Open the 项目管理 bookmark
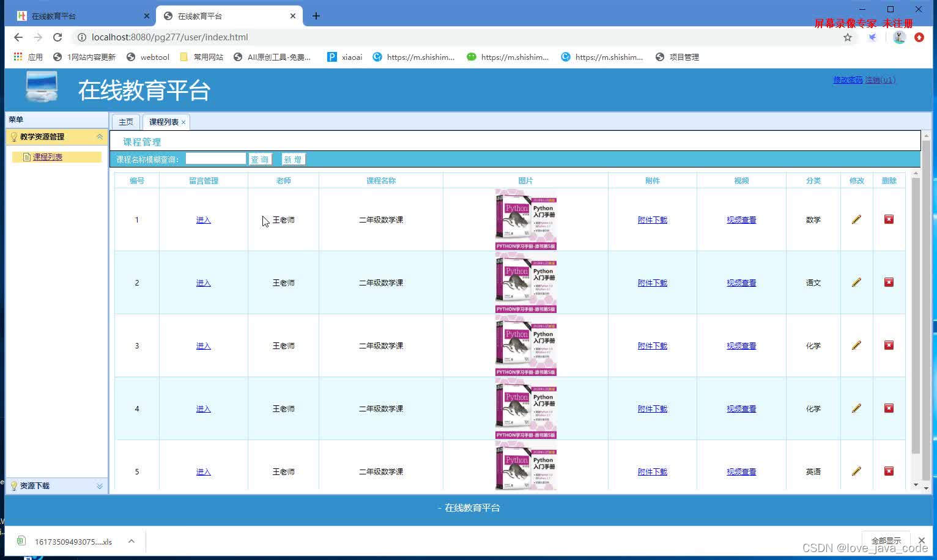 677,57
